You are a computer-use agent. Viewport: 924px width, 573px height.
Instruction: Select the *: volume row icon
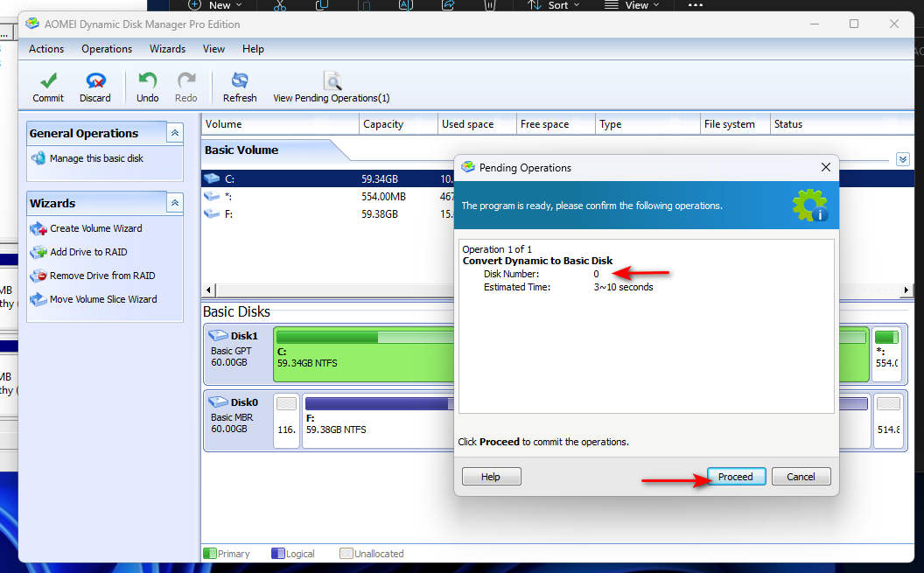pyautogui.click(x=212, y=196)
